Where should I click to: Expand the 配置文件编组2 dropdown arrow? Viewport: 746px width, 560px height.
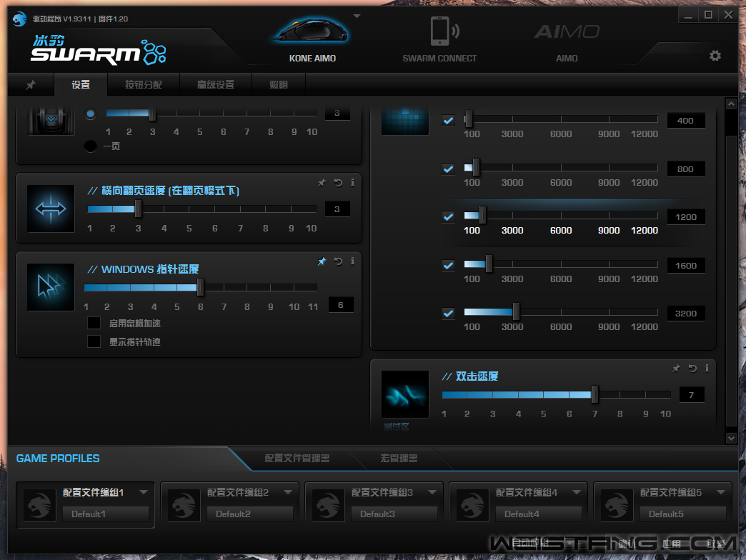coord(288,492)
